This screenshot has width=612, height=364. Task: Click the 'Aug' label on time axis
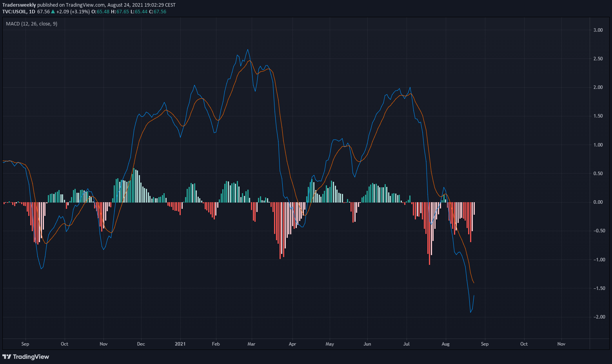[x=445, y=344]
